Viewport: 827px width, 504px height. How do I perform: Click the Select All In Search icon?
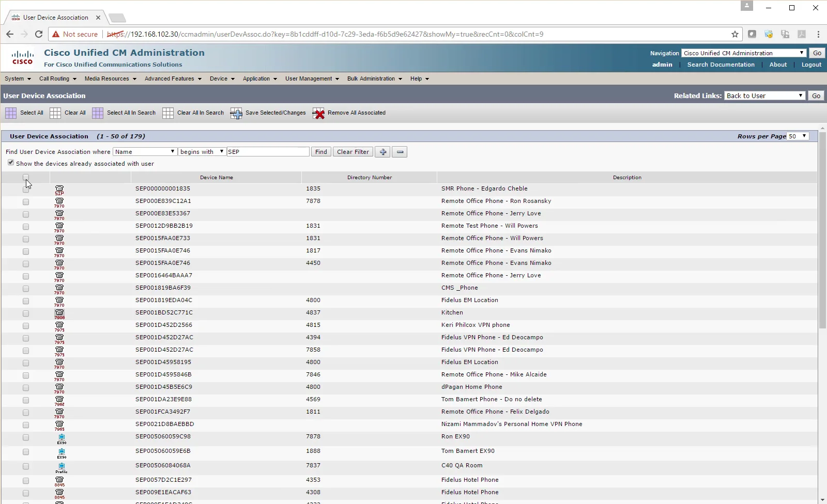pos(98,113)
